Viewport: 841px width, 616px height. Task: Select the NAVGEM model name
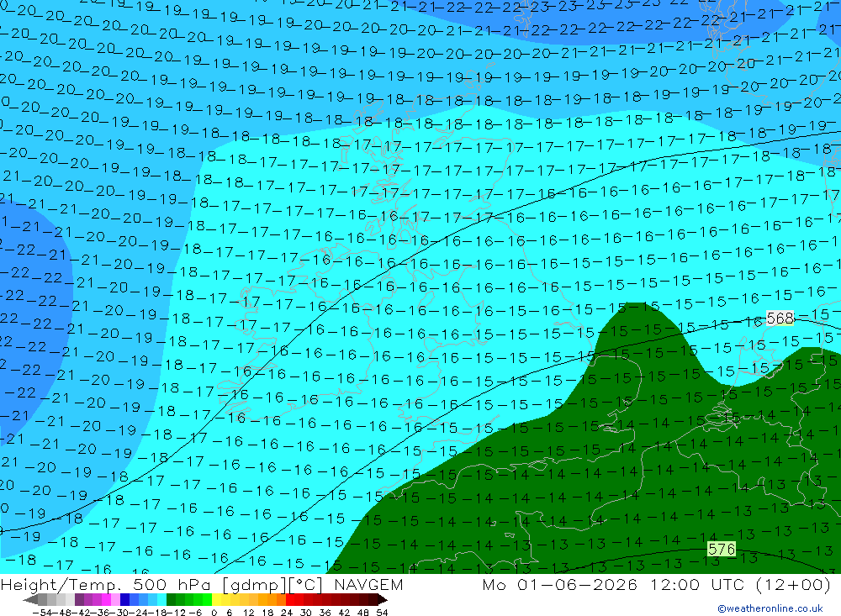(x=368, y=584)
